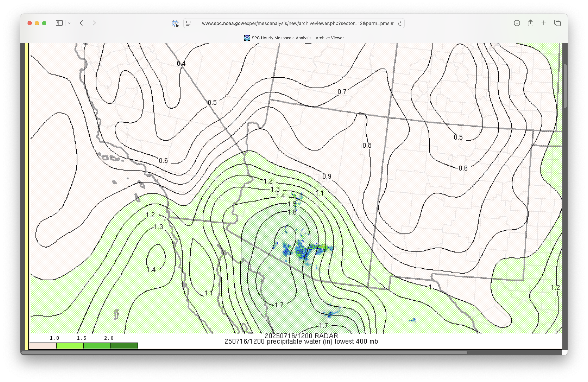Click the reader view icon in address bar

(188, 23)
